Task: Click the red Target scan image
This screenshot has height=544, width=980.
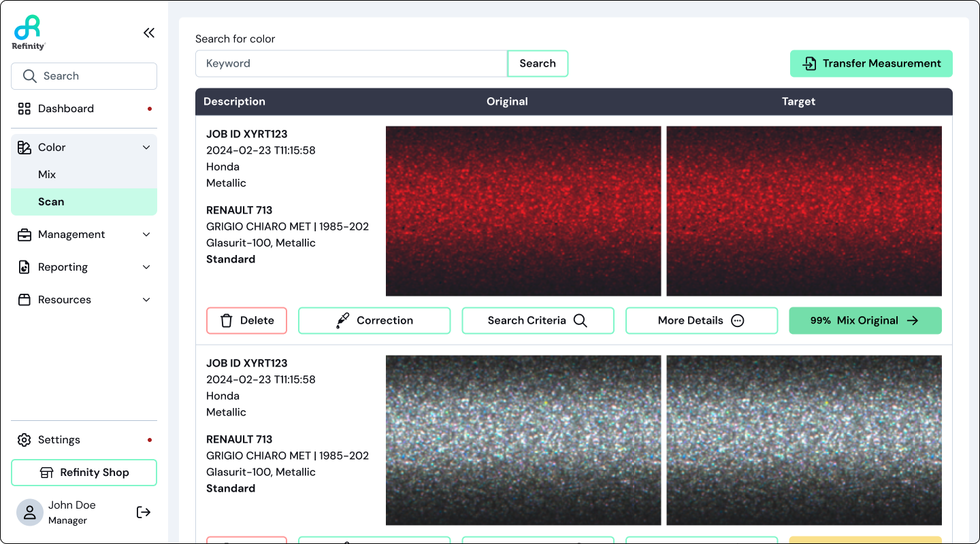Action: [x=804, y=211]
